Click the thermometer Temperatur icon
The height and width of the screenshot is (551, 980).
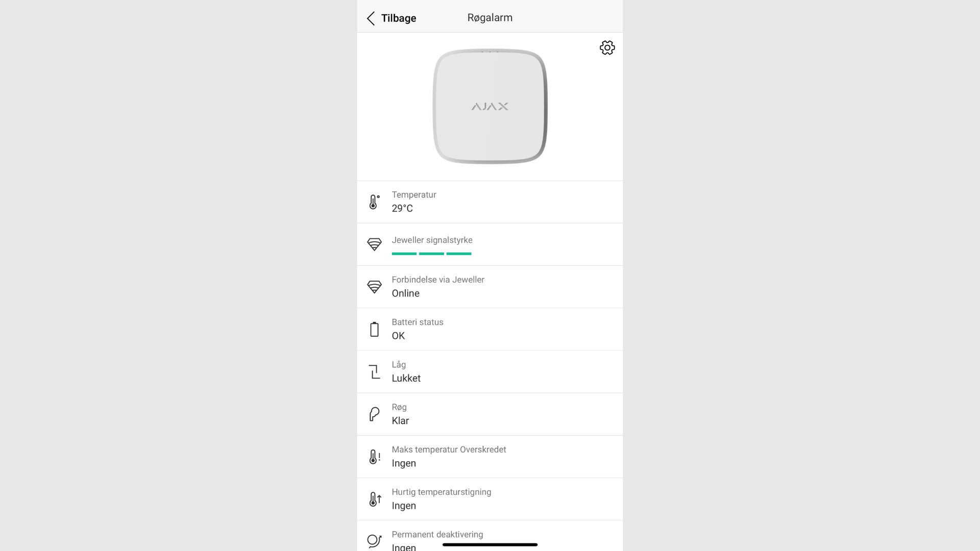[374, 202]
